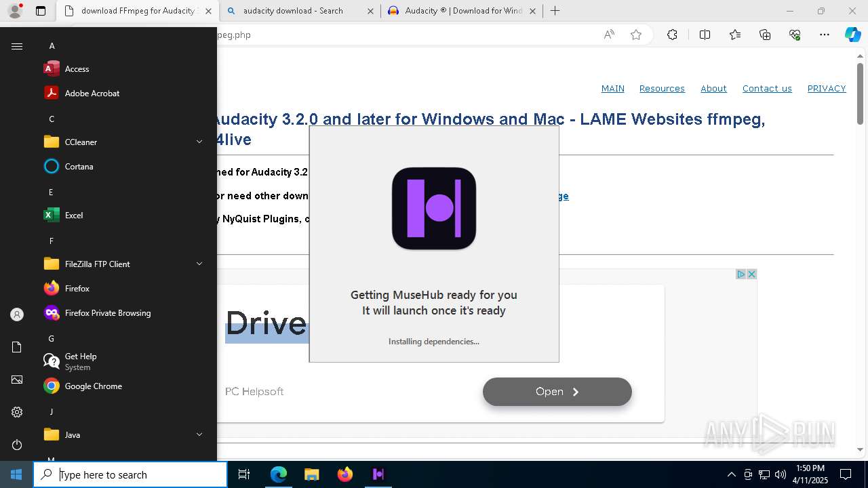Click the Open button in the ad
The height and width of the screenshot is (488, 868).
(x=557, y=392)
